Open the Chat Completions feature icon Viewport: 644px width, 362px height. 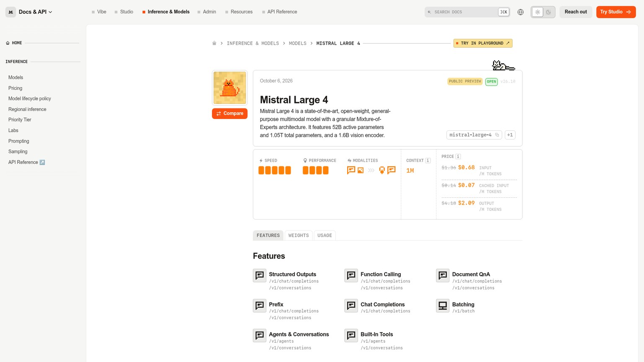click(x=351, y=305)
